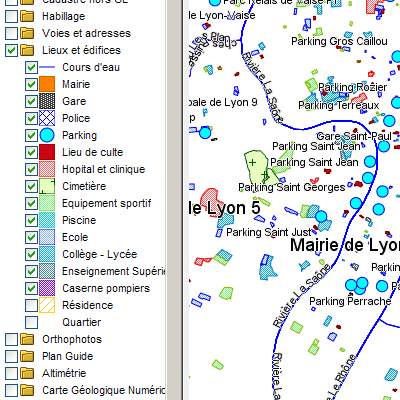Viewport: 400px width, 400px height.
Task: Click the blue Cours d'eau line symbol
Action: click(x=47, y=67)
